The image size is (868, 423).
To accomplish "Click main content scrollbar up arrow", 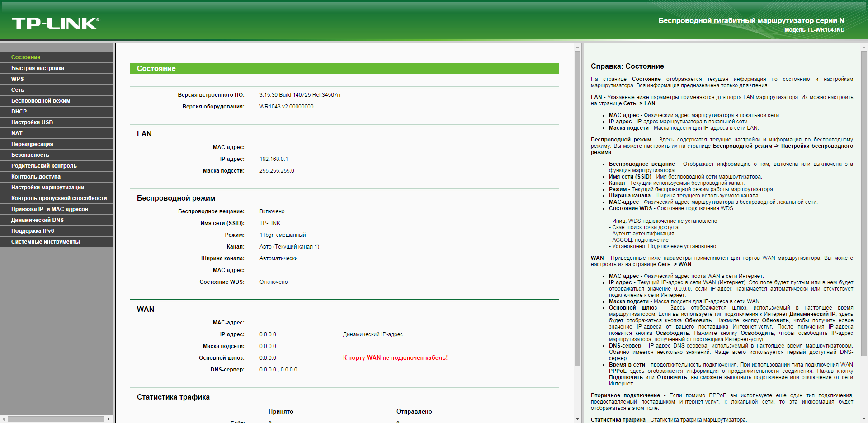I will 577,47.
